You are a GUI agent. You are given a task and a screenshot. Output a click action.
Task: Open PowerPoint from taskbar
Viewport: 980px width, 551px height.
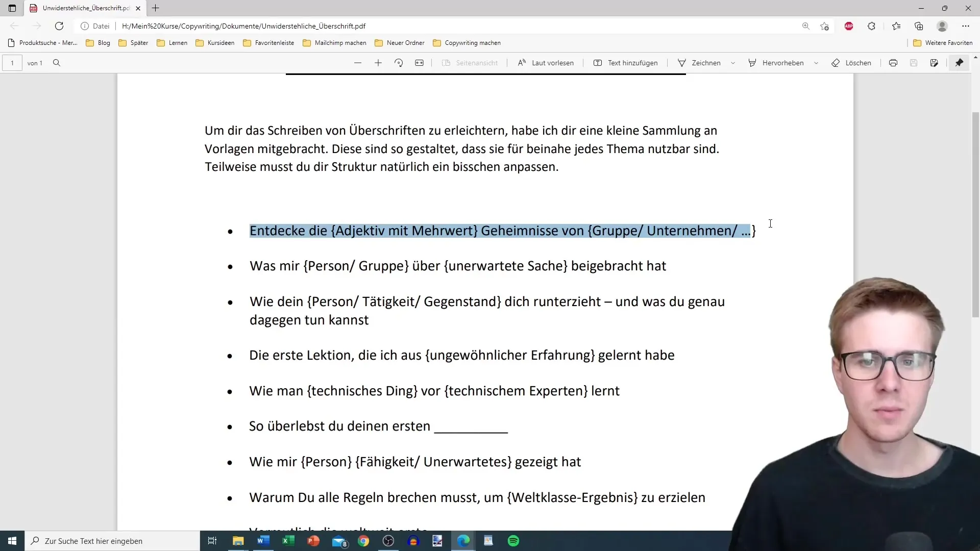(x=313, y=541)
